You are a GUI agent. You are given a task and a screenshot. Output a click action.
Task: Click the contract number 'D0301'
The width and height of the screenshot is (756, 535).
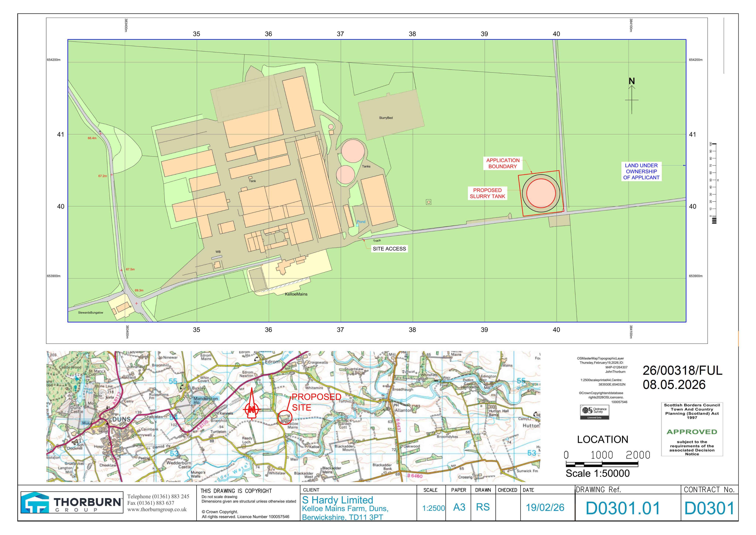coord(709,508)
